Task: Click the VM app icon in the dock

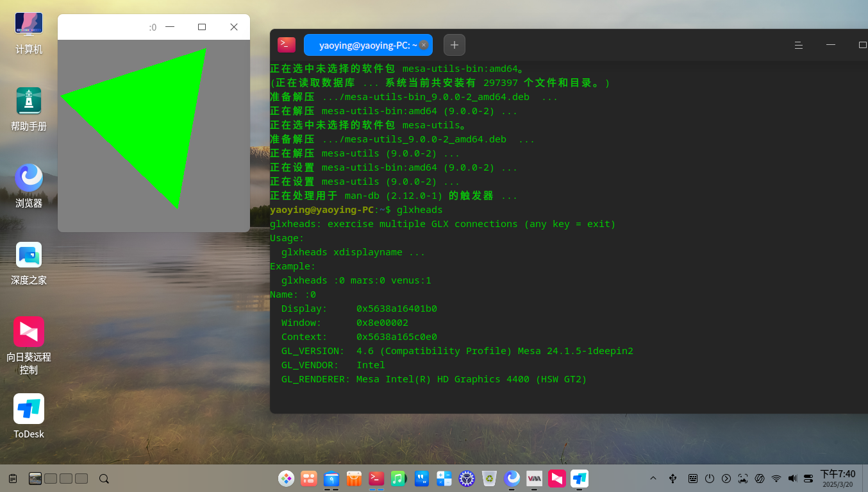Action: (x=534, y=479)
